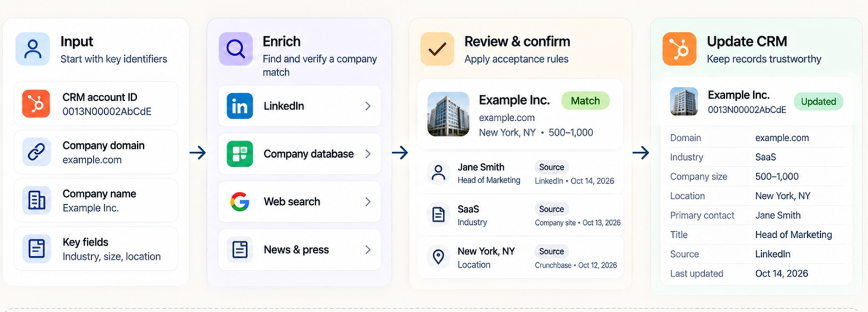The width and height of the screenshot is (868, 312).
Task: Click the 'Find and verify a company match' subtitle
Action: 320,66
